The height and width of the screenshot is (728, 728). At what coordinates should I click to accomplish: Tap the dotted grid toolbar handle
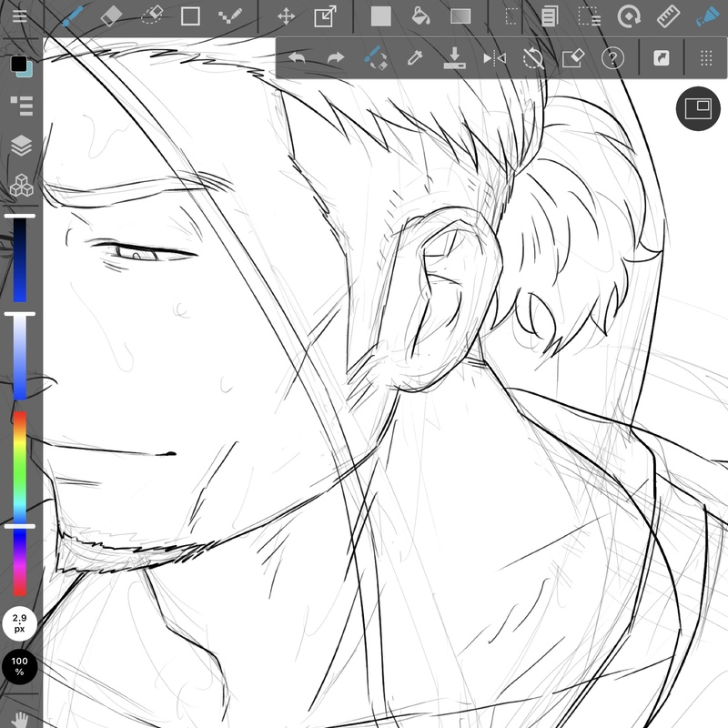click(706, 58)
